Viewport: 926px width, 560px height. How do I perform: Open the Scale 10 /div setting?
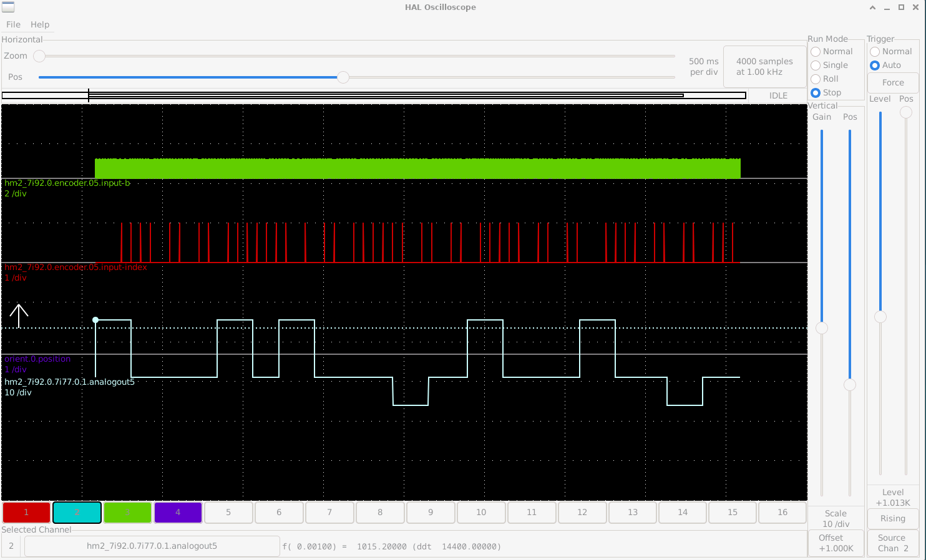(x=836, y=519)
